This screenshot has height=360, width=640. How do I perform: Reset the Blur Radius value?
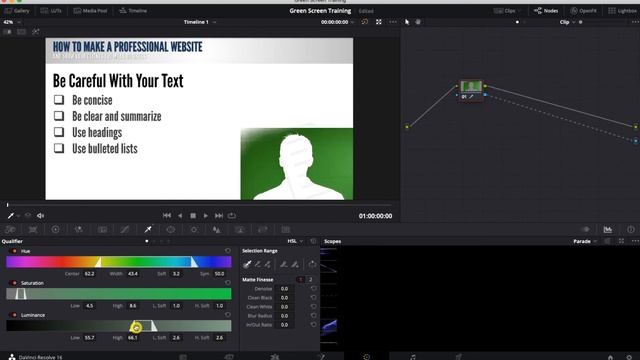(x=313, y=316)
